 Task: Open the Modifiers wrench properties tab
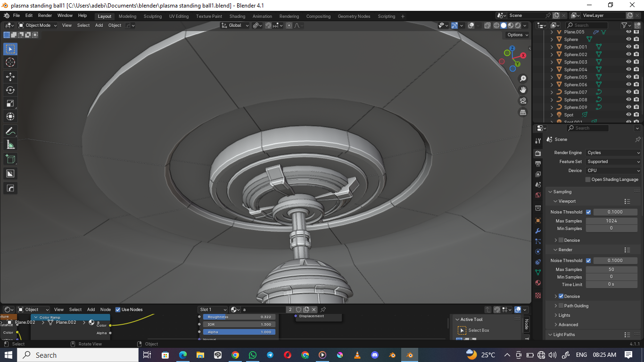point(538,231)
